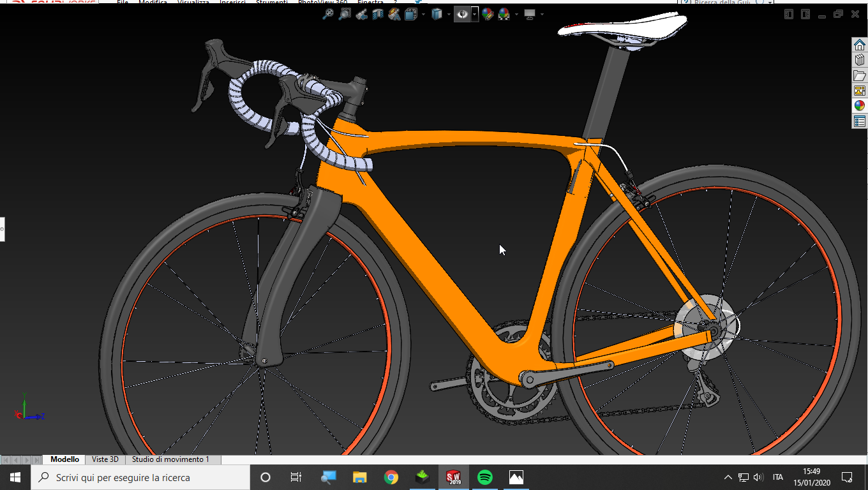Click the Edit Appearance color ball icon
The height and width of the screenshot is (490, 868).
click(x=488, y=14)
